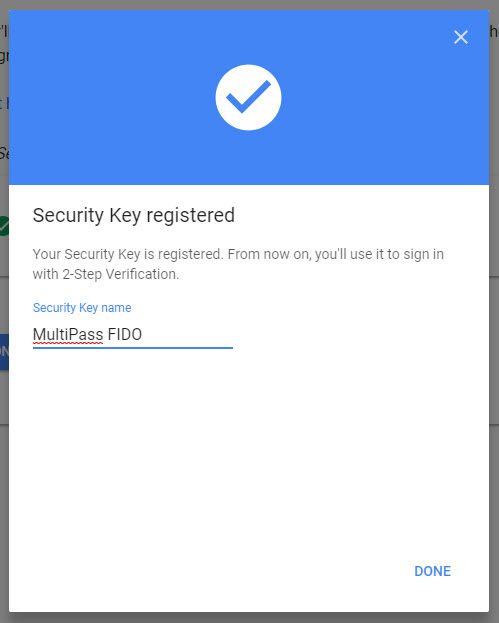Screen dimensions: 499x623
Task: Close the dialog with the X icon
Action: (460, 37)
